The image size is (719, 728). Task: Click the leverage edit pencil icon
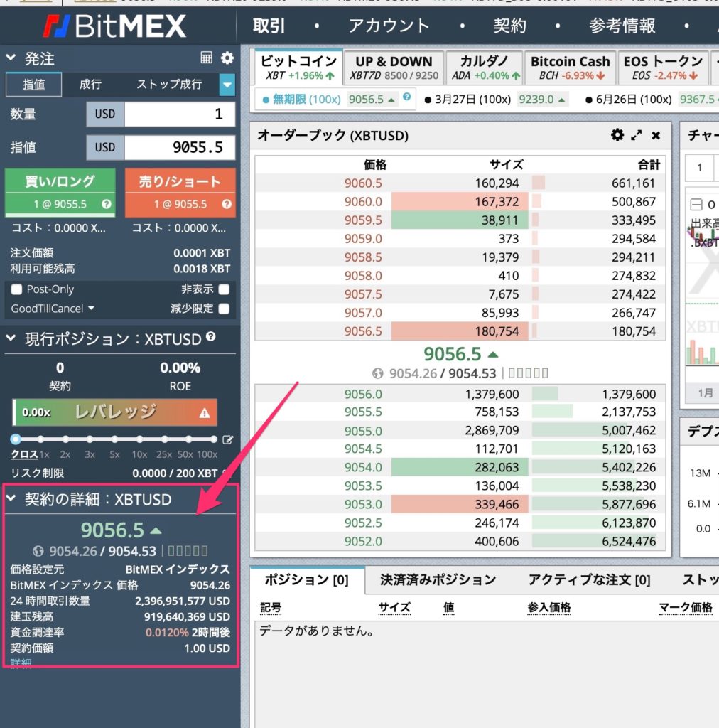point(228,440)
